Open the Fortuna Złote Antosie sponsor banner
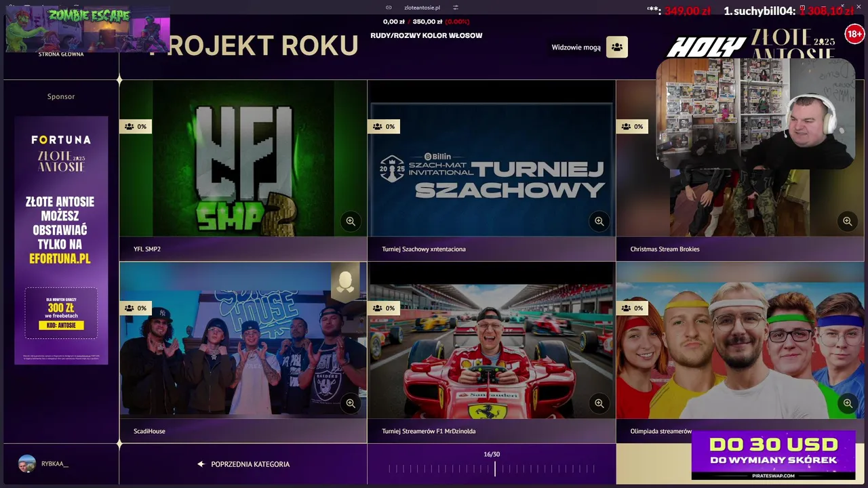This screenshot has width=868, height=488. [x=61, y=240]
